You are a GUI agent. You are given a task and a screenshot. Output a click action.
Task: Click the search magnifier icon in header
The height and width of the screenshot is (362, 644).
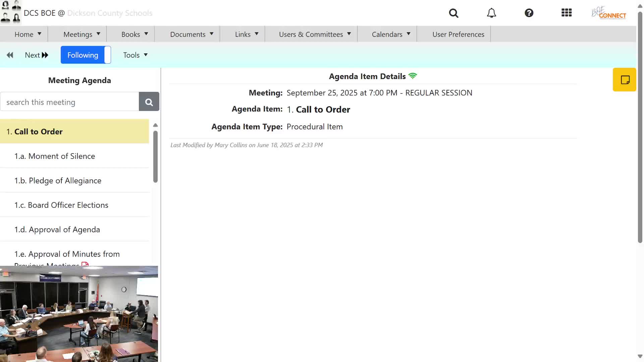coord(453,13)
